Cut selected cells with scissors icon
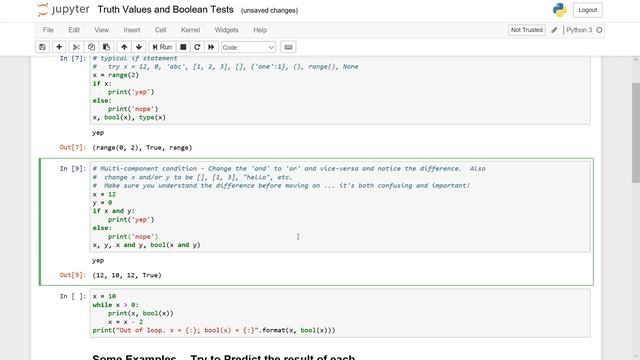Viewport: 640px width, 360px height. (x=76, y=47)
